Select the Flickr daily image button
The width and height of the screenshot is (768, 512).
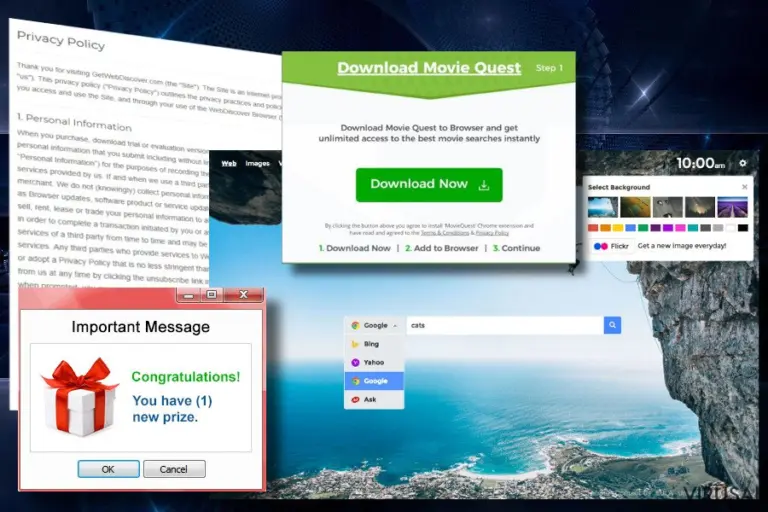pyautogui.click(x=613, y=246)
